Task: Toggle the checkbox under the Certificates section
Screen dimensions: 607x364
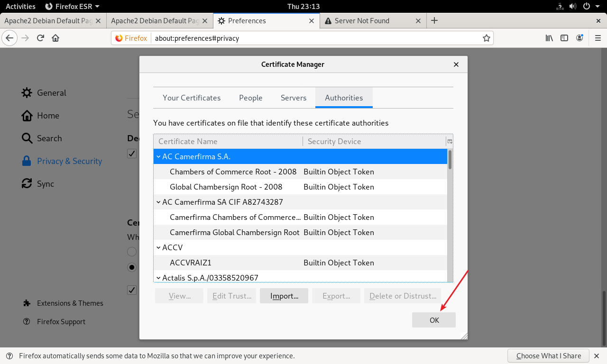Action: pos(132,290)
